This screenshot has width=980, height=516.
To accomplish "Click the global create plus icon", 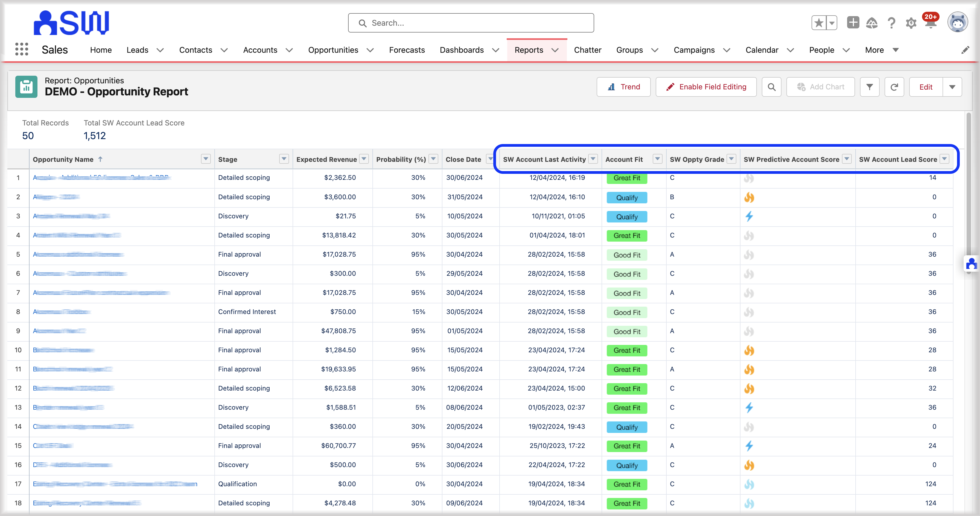I will (853, 23).
